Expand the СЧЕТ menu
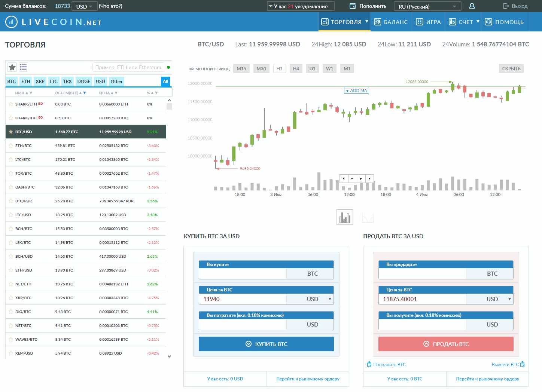The height and width of the screenshot is (392, 542). tap(464, 22)
